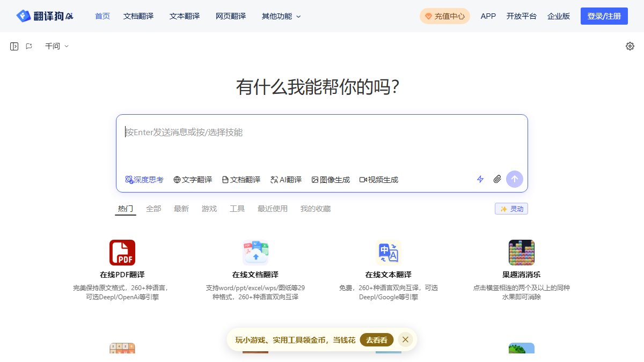
Task: Start a new chat with the conversation icon
Action: pyautogui.click(x=29, y=46)
